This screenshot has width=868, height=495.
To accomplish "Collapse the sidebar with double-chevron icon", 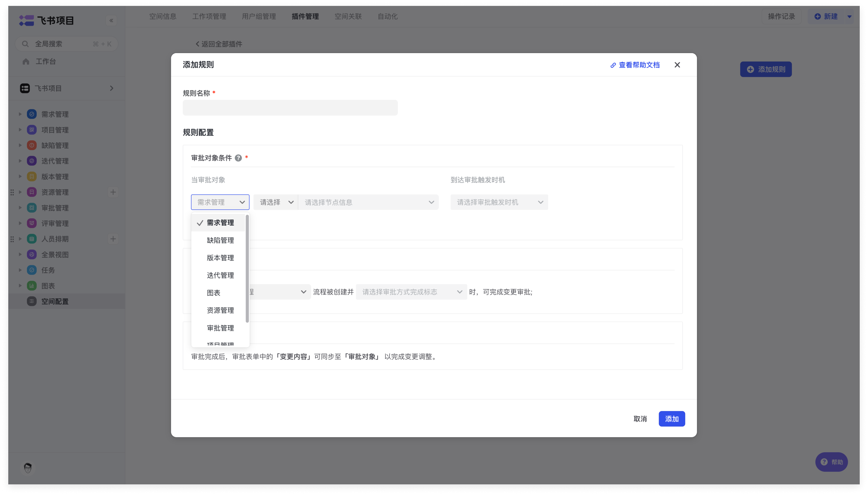I will point(111,20).
